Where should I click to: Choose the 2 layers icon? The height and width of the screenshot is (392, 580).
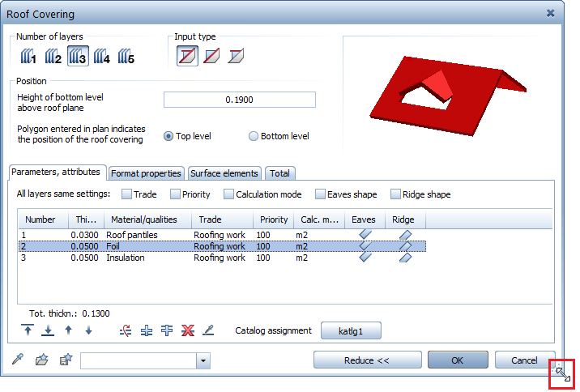tap(53, 56)
